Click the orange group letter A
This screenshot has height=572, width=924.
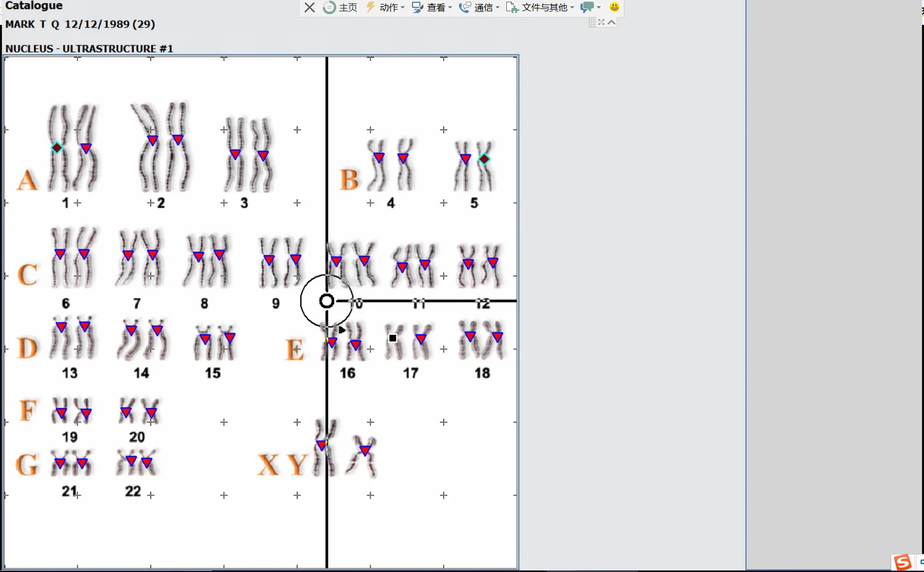click(x=27, y=181)
